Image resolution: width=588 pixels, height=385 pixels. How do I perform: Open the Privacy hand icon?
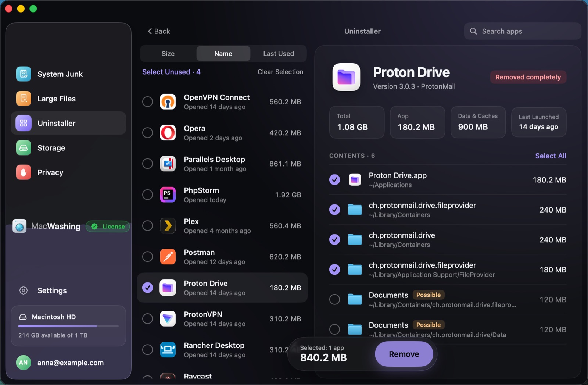(x=24, y=172)
